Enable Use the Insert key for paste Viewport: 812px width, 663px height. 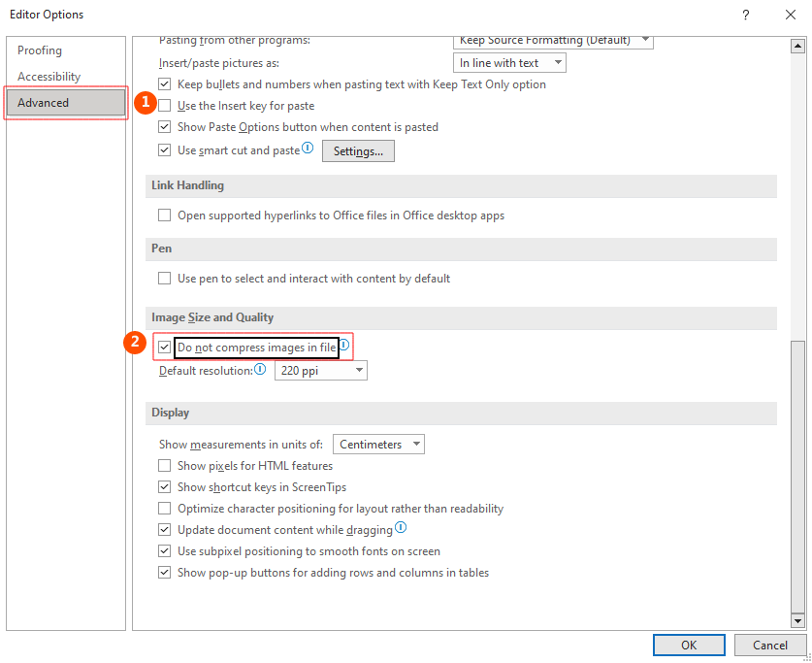pos(165,106)
